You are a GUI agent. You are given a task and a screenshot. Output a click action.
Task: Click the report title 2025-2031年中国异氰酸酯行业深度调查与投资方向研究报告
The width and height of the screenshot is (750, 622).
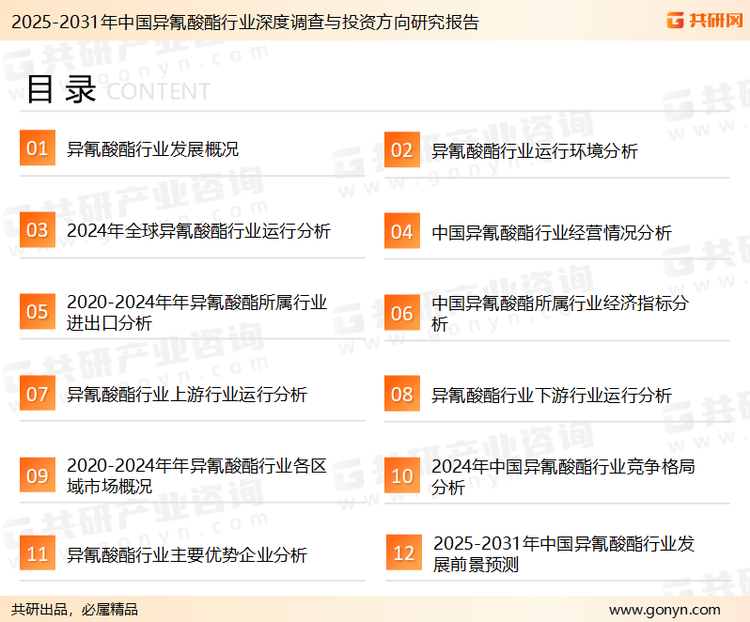245,22
